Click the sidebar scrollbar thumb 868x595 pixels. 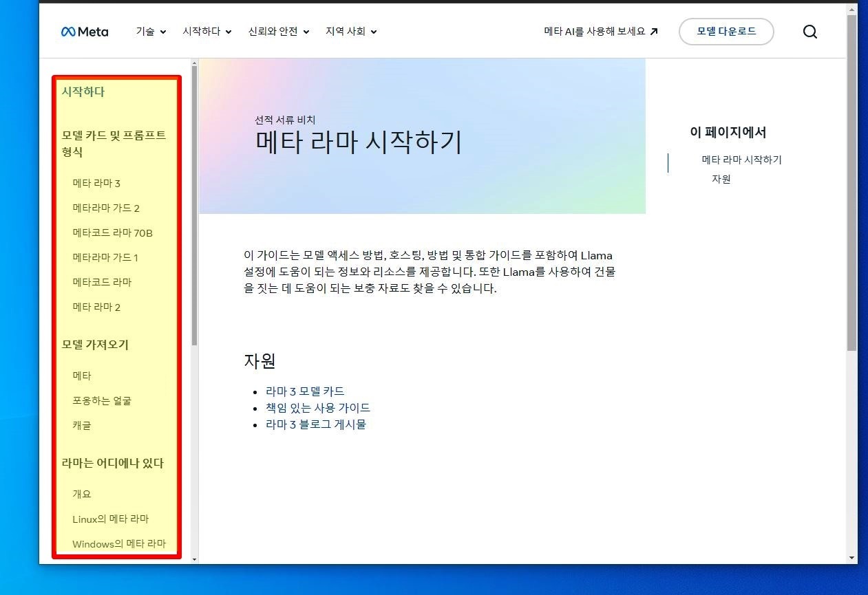click(x=194, y=205)
